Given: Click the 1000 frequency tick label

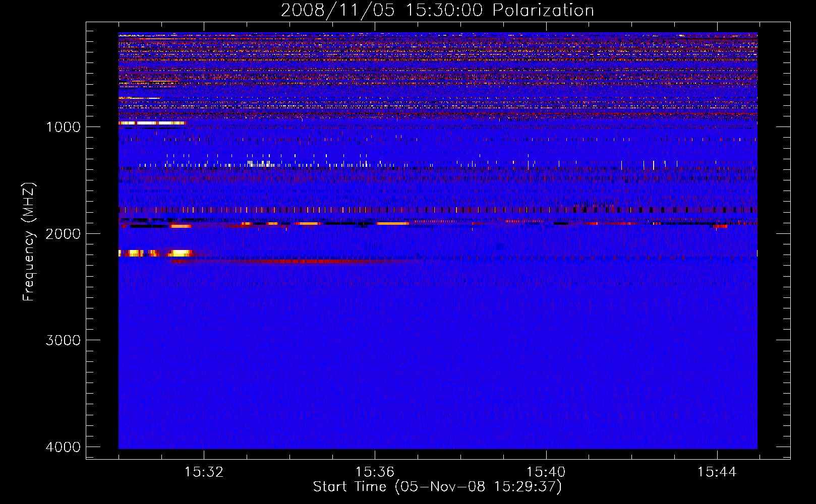Looking at the screenshot, I should pyautogui.click(x=63, y=127).
